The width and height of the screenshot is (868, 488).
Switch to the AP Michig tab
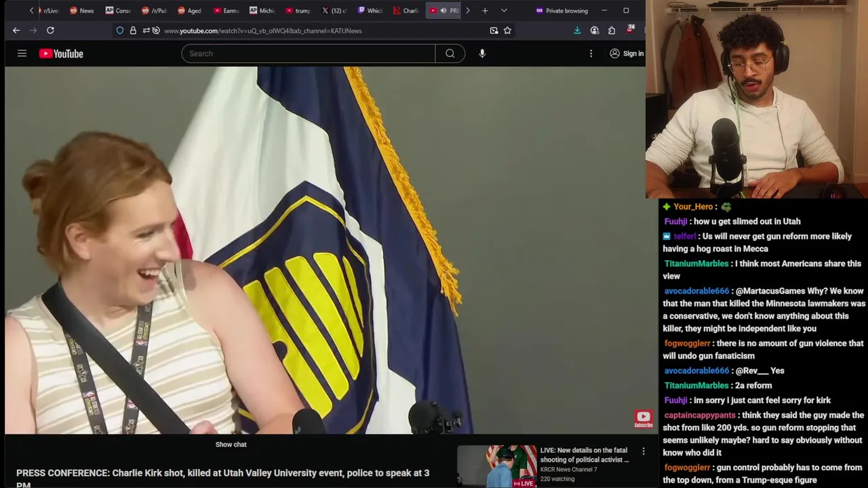[262, 11]
